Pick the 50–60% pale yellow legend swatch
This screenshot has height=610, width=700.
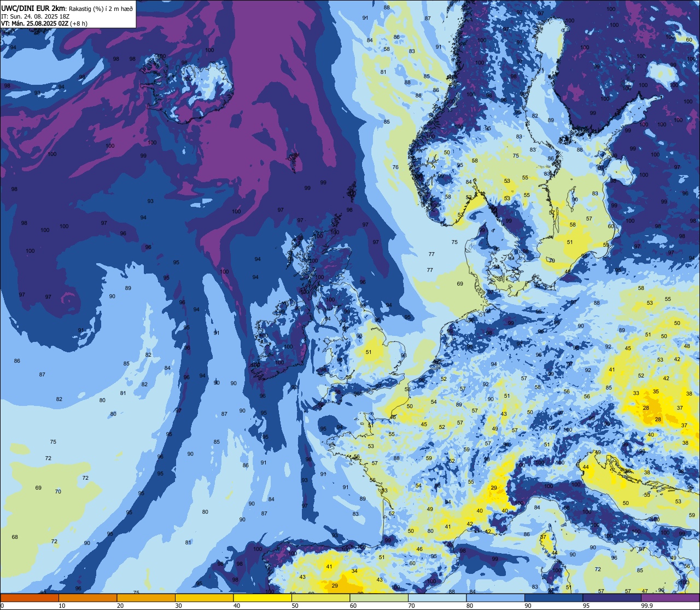tap(320, 597)
